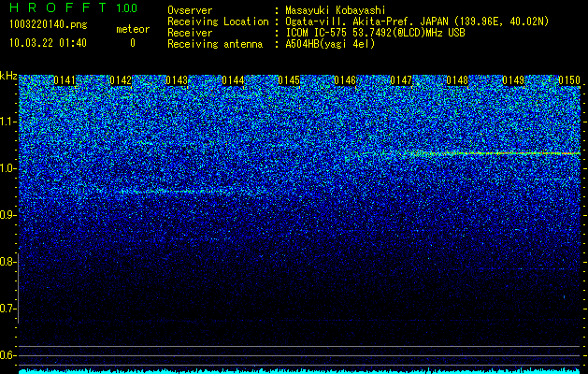This screenshot has width=588, height=374.
Task: Click the 0141 time marker
Action: (65, 80)
